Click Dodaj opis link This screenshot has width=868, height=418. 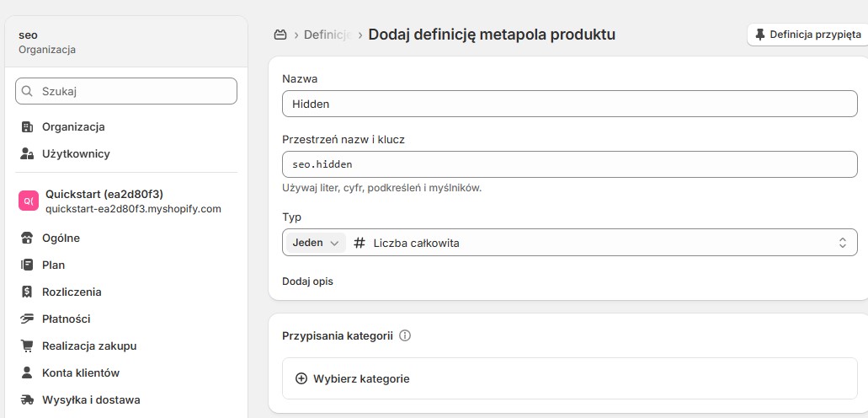click(308, 281)
